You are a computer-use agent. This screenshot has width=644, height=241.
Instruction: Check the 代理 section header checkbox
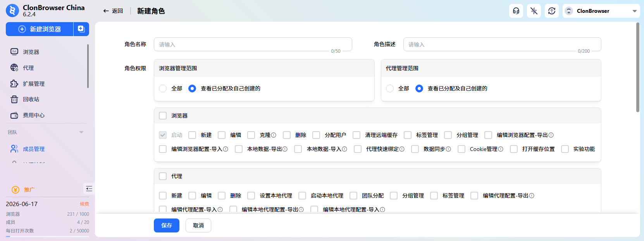tap(163, 176)
